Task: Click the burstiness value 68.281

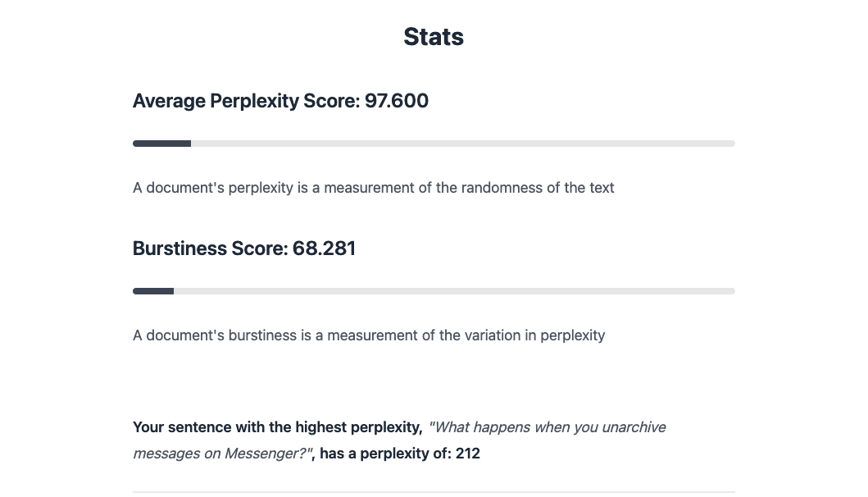Action: [x=325, y=248]
